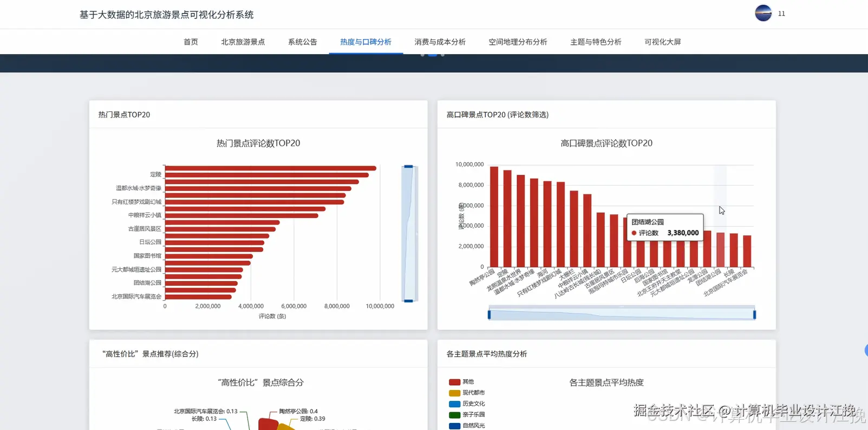Click the 热门景点TOP20 card header

[x=258, y=115]
